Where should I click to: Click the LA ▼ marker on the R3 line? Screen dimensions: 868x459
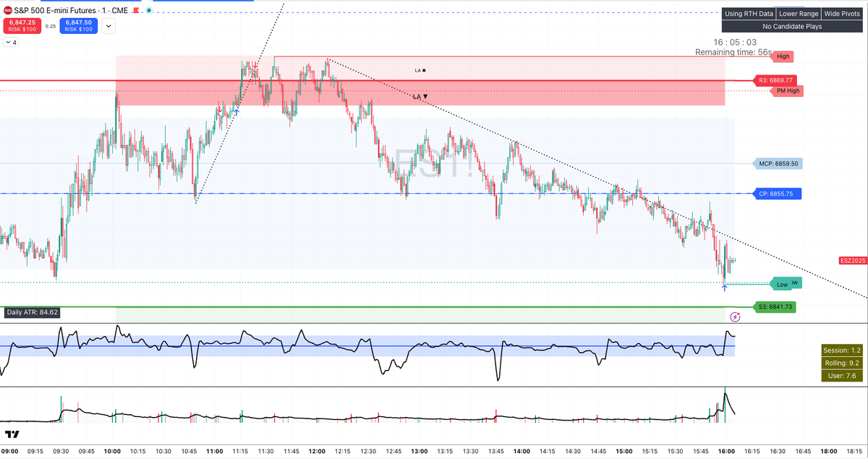[420, 96]
